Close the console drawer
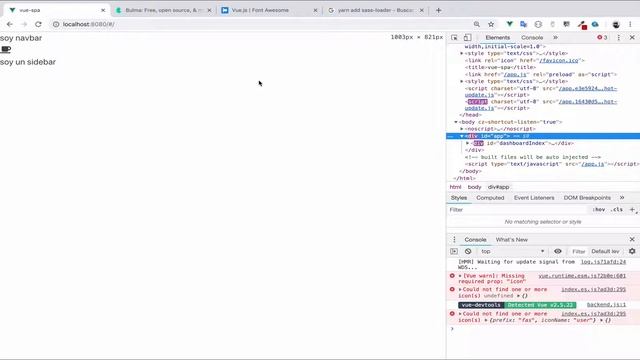640x360 pixels. [632, 240]
